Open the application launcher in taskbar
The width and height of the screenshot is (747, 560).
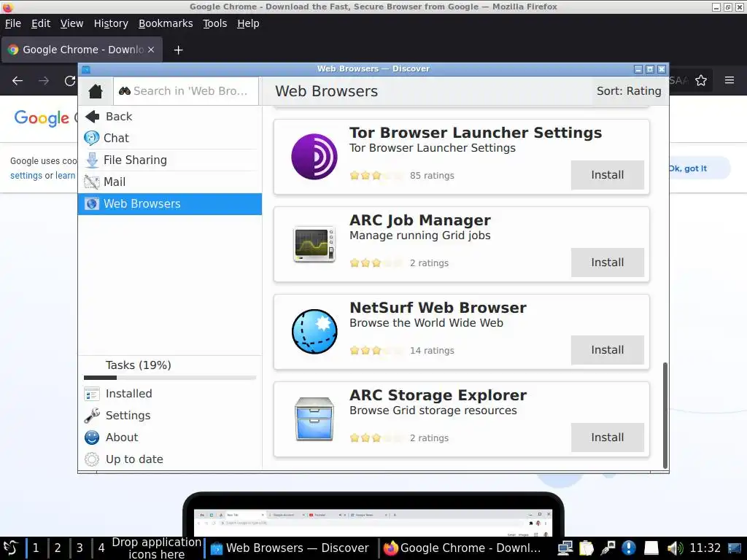point(11,548)
